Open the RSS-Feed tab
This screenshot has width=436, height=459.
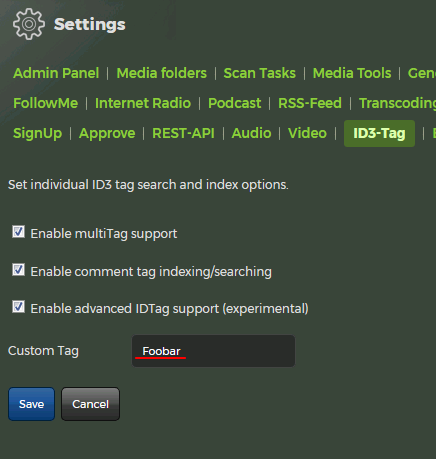pyautogui.click(x=310, y=103)
